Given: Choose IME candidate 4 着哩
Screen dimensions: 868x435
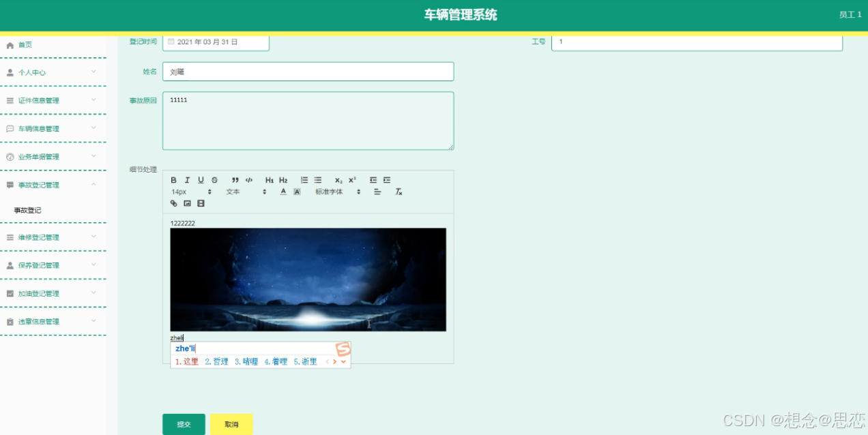Looking at the screenshot, I should (x=276, y=361).
